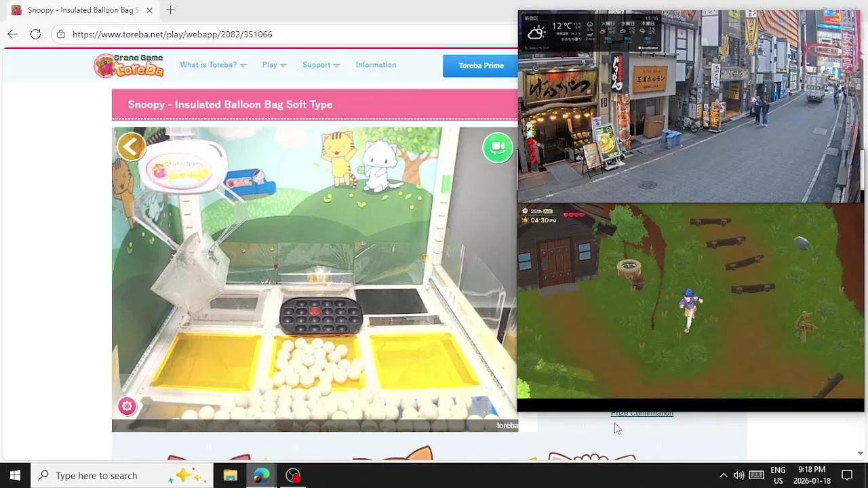Reload the page with refresh icon
Image resolution: width=868 pixels, height=488 pixels.
click(35, 34)
